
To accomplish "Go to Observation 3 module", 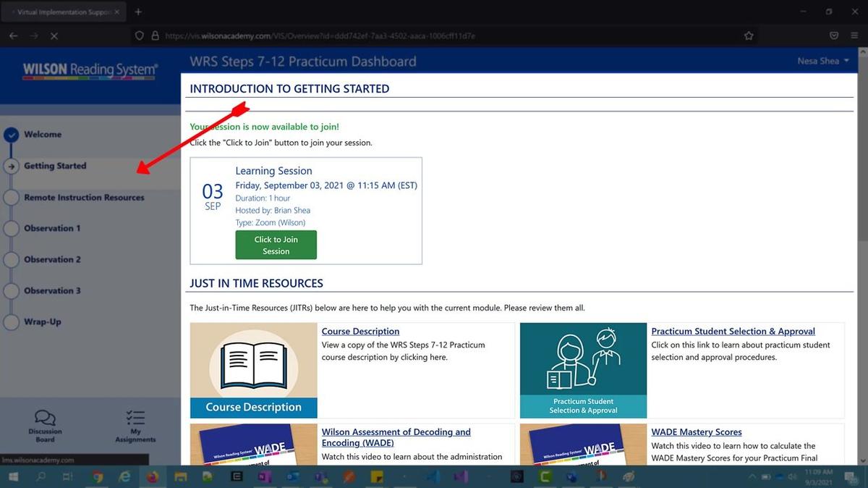I will [x=52, y=290].
